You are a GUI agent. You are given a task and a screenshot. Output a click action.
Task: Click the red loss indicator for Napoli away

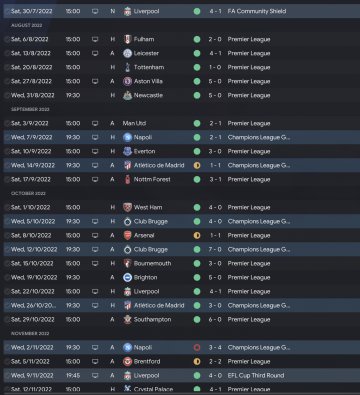197,347
